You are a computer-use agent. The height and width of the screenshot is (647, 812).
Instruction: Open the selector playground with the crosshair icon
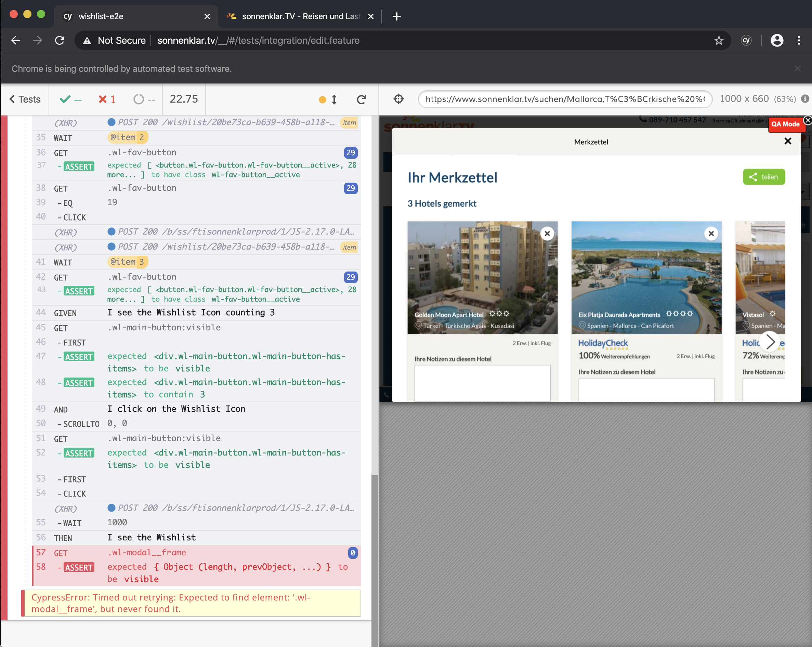click(x=398, y=99)
